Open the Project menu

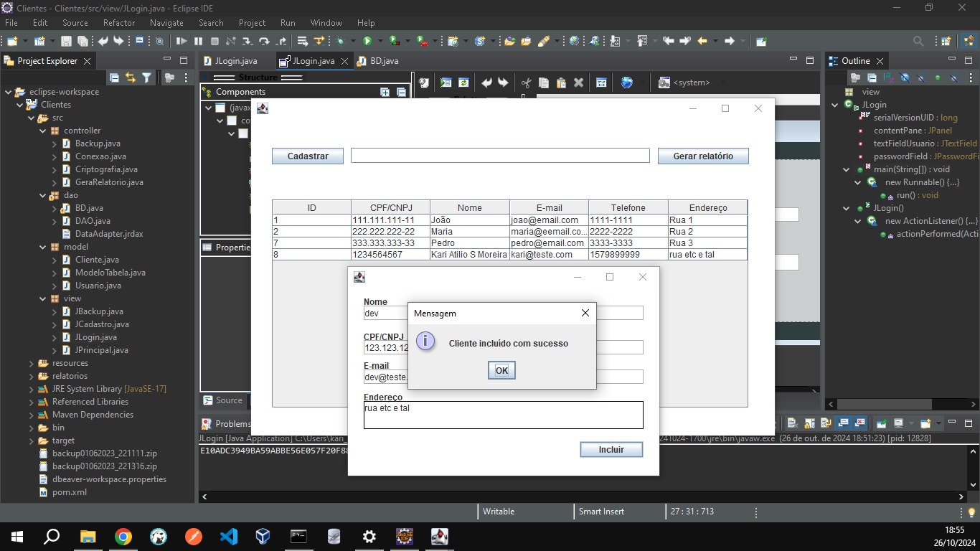[252, 23]
